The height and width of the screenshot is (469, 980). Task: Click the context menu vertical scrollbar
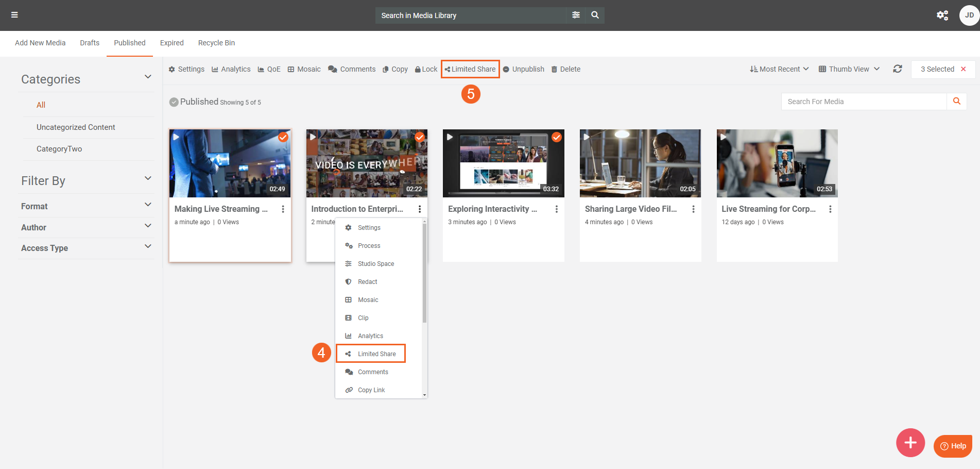(x=424, y=273)
